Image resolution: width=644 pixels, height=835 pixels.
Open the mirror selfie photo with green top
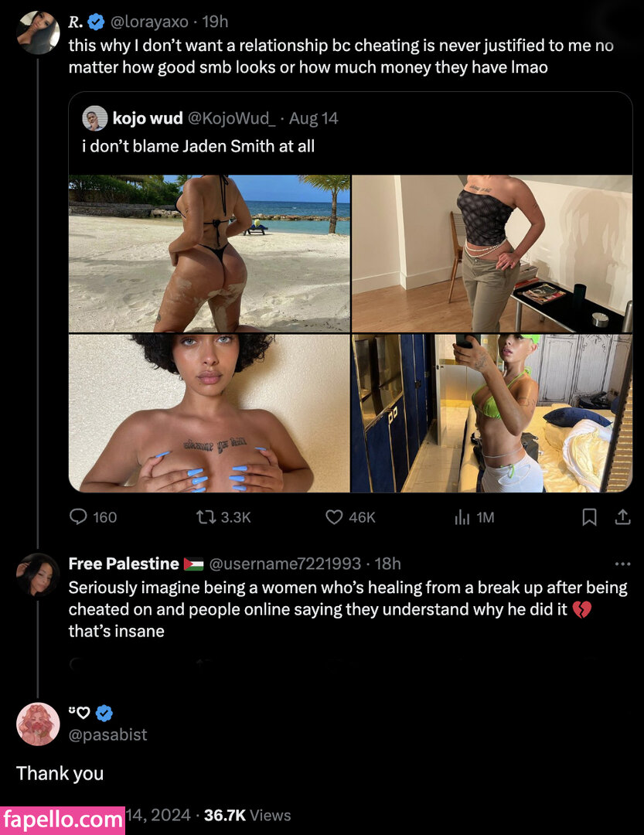click(492, 413)
